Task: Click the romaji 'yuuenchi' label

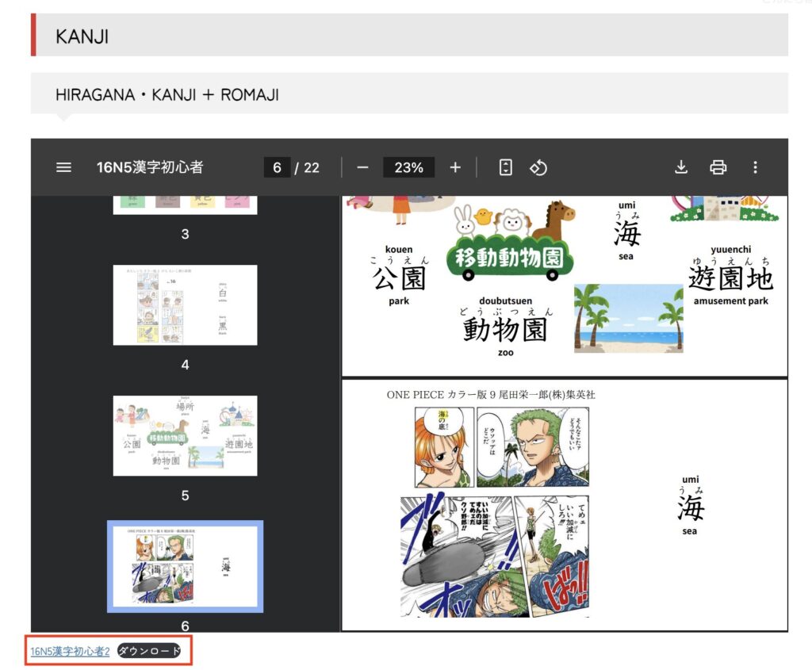Action: click(730, 249)
